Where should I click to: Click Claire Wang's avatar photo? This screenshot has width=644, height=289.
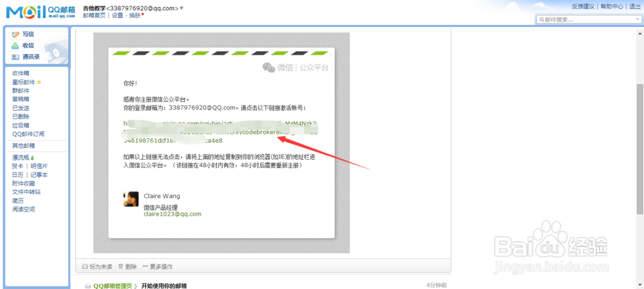(x=131, y=199)
